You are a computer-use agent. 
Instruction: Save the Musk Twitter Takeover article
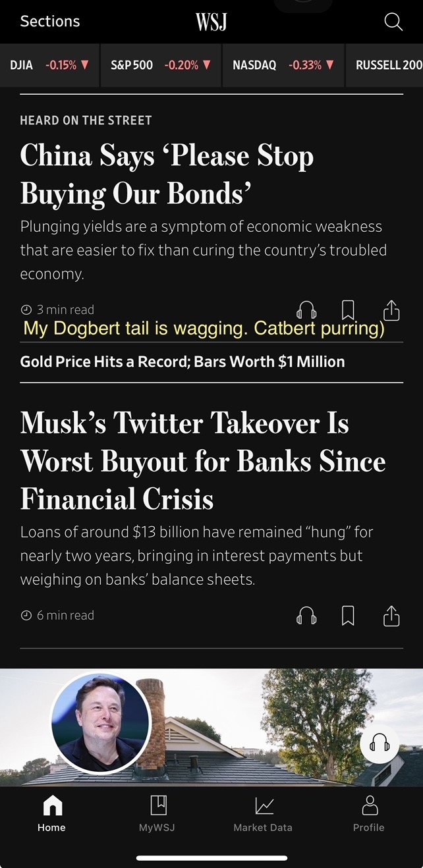348,616
